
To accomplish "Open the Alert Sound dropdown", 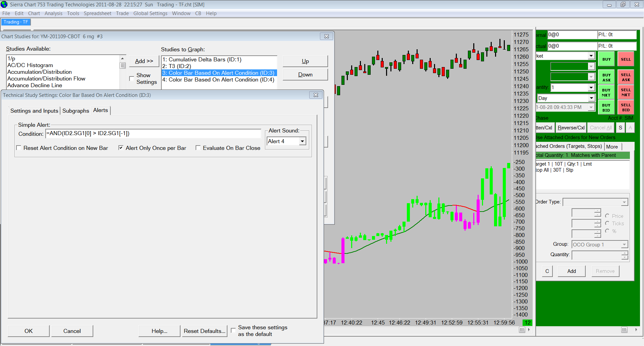I will (302, 141).
